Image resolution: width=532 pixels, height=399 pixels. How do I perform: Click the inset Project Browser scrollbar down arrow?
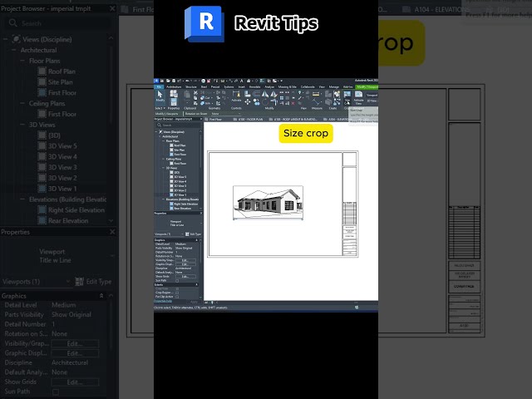point(200,209)
